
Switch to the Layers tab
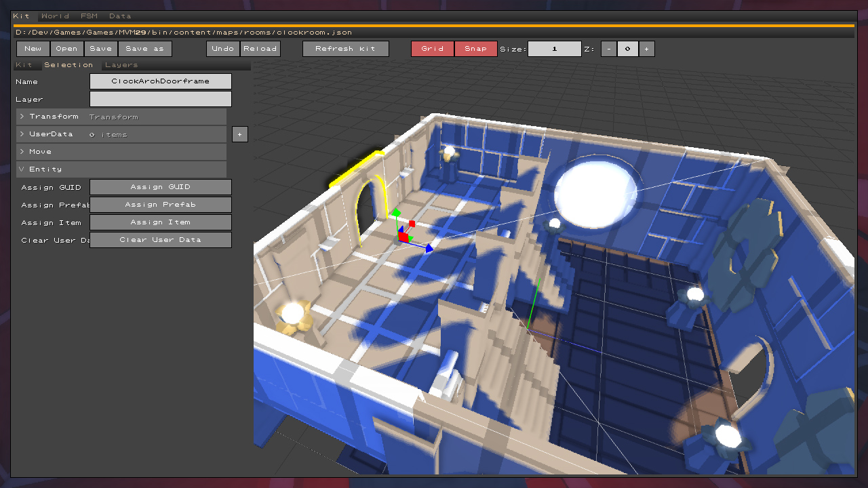[121, 65]
